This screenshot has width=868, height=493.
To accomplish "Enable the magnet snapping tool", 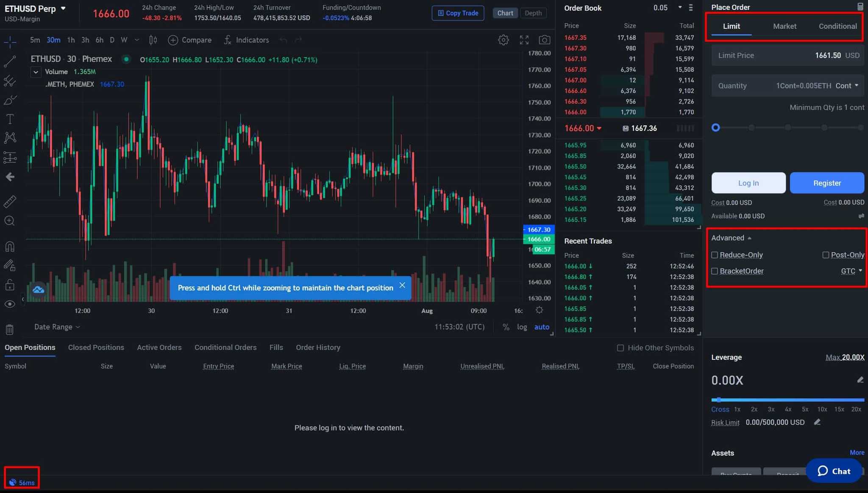I will [9, 246].
